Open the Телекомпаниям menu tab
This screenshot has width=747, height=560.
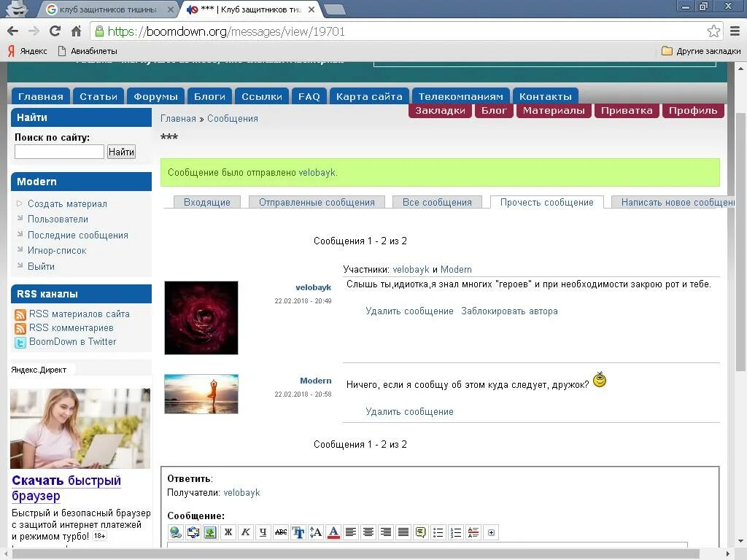(x=461, y=97)
